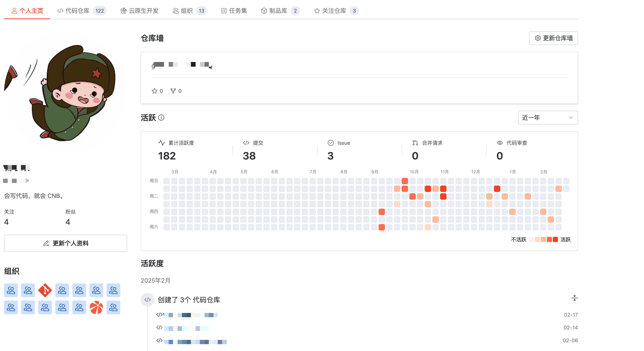Screen dimensions: 644x351
Task: Open the 关注仓库 tab
Action: (336, 11)
